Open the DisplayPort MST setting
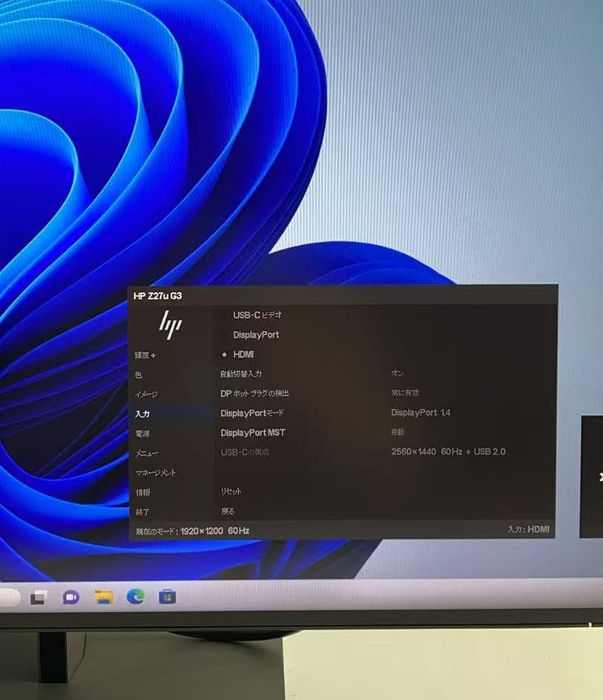The width and height of the screenshot is (603, 700). [253, 433]
